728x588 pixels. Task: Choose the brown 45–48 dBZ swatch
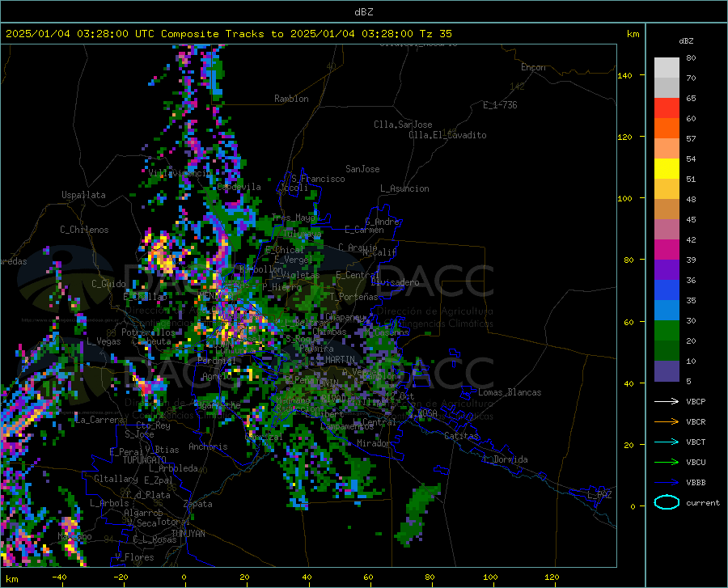click(667, 209)
